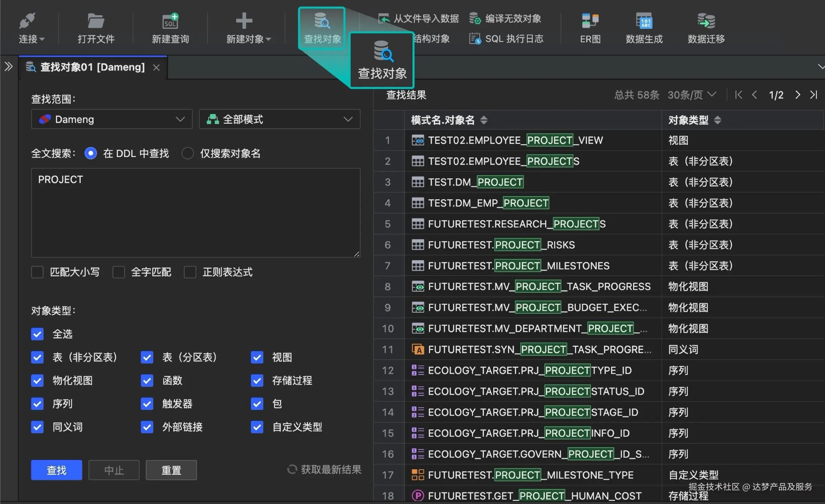This screenshot has height=504, width=825.
Task: Expand the 全部模式 schema dropdown
Action: coord(279,119)
